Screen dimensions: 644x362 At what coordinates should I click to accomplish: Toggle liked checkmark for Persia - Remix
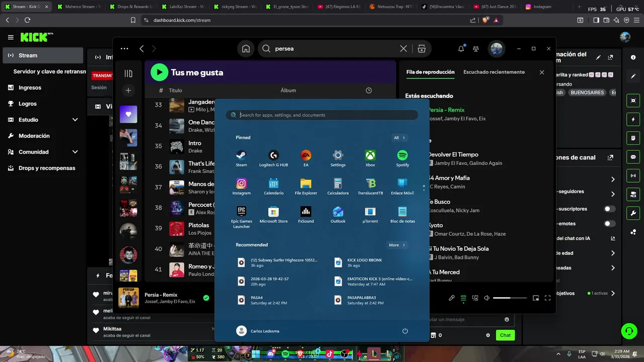[206, 298]
